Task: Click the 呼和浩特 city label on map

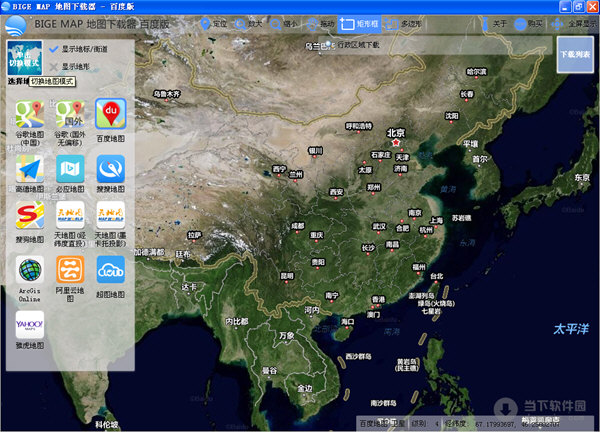Action: click(359, 126)
